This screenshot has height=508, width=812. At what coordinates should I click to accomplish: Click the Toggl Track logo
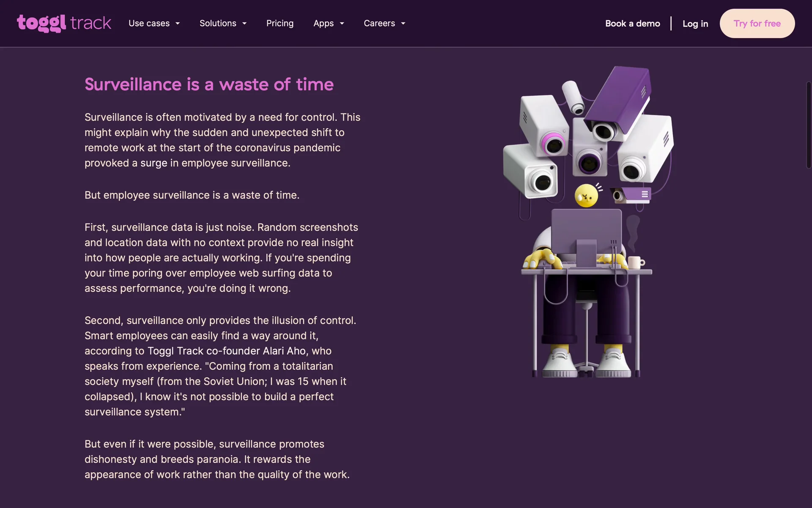(x=64, y=23)
